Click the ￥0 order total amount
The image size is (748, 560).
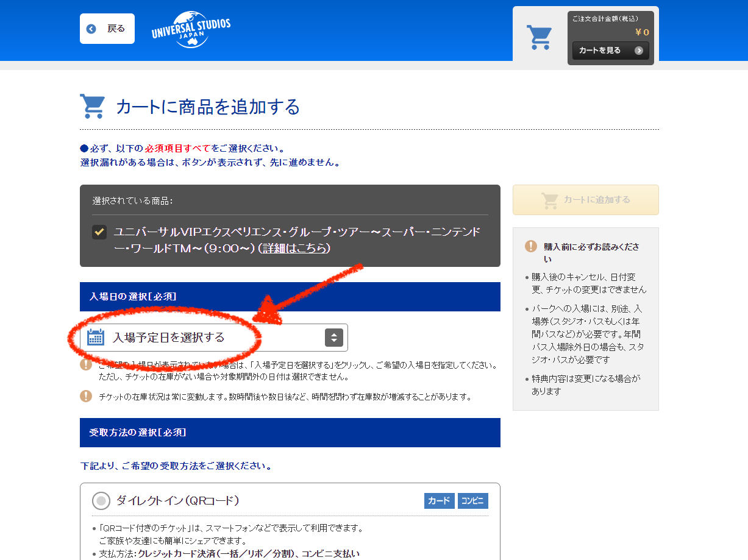click(642, 32)
